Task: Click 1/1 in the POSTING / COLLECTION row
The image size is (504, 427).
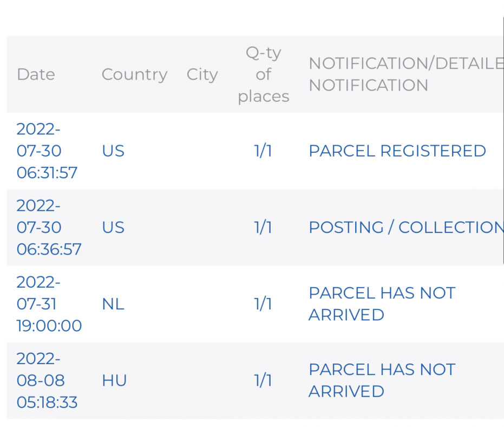Action: [x=263, y=227]
